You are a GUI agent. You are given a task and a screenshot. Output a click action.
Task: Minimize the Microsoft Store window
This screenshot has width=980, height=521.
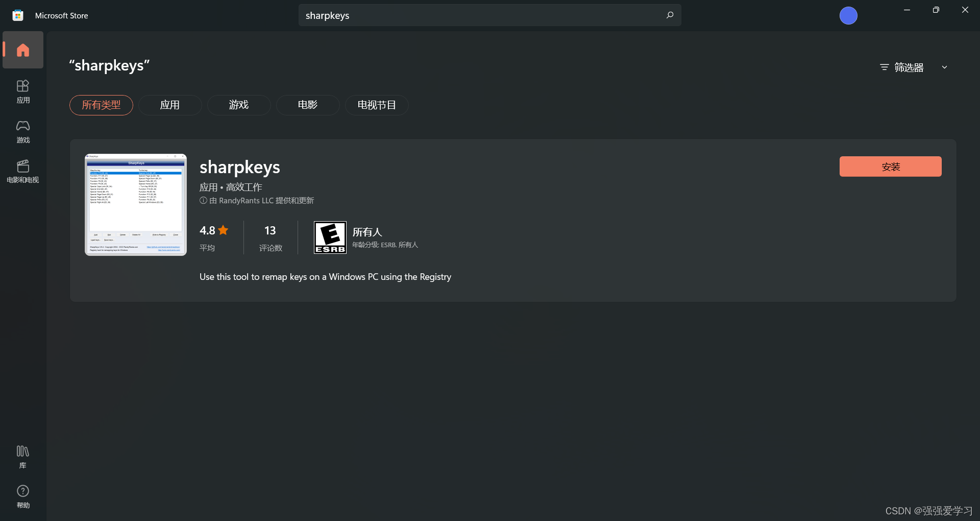(x=907, y=10)
